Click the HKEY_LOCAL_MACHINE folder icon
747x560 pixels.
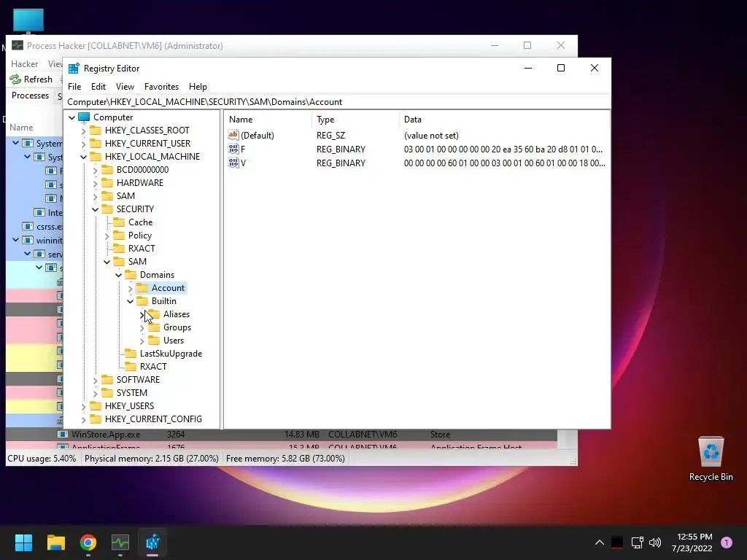coord(96,157)
